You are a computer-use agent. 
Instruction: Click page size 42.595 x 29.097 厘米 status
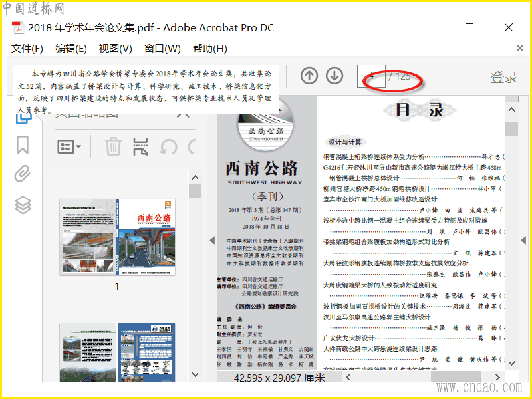[x=279, y=378]
